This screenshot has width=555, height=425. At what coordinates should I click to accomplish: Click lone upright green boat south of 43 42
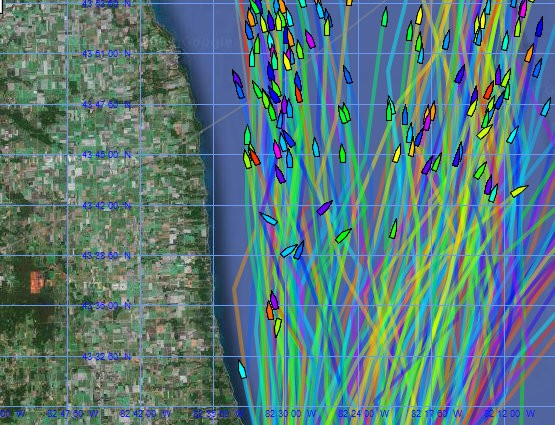click(393, 229)
